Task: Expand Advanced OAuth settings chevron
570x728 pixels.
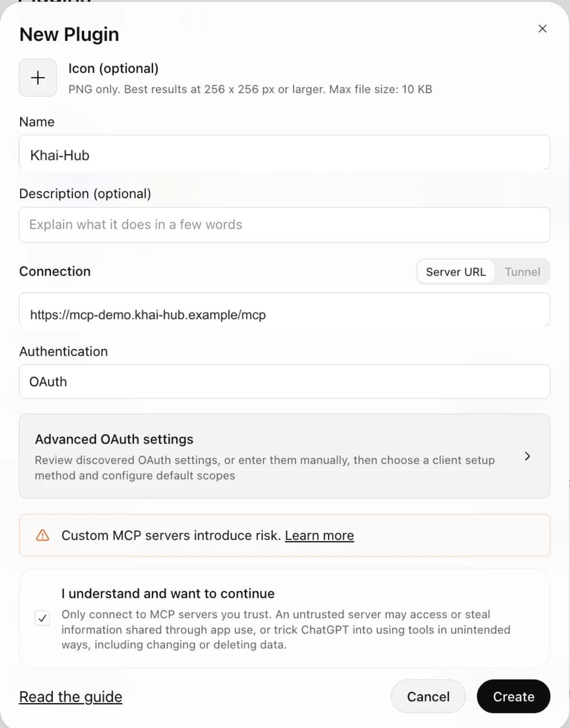Action: [x=527, y=456]
